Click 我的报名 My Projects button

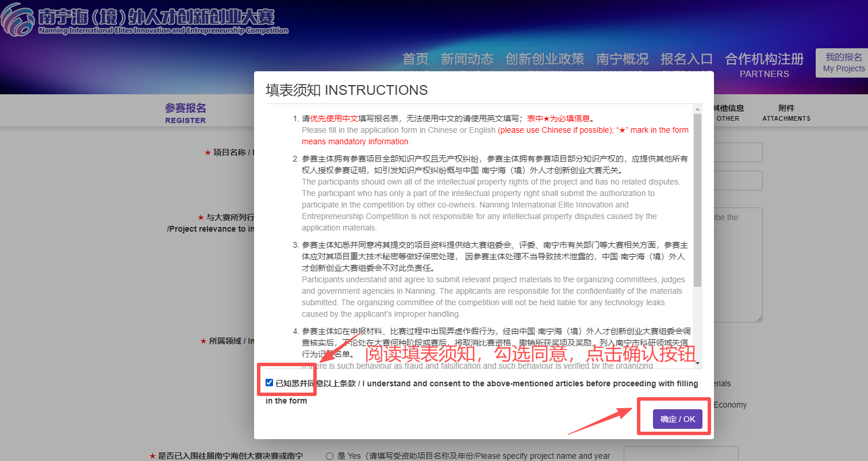pyautogui.click(x=844, y=63)
